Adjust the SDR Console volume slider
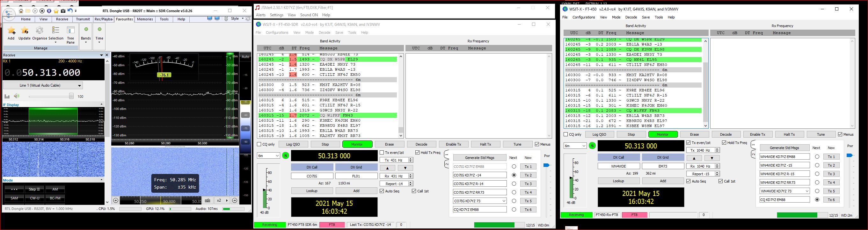The height and width of the screenshot is (230, 868). tap(71, 96)
